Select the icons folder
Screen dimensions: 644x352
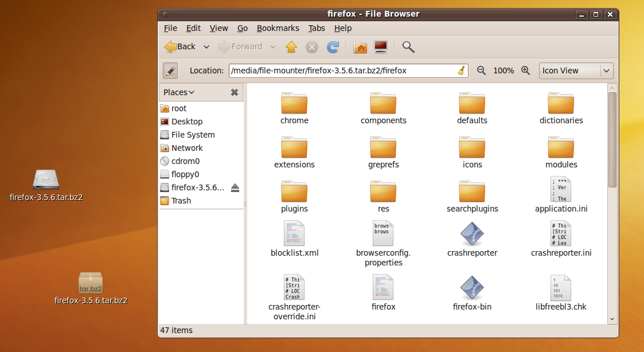472,152
